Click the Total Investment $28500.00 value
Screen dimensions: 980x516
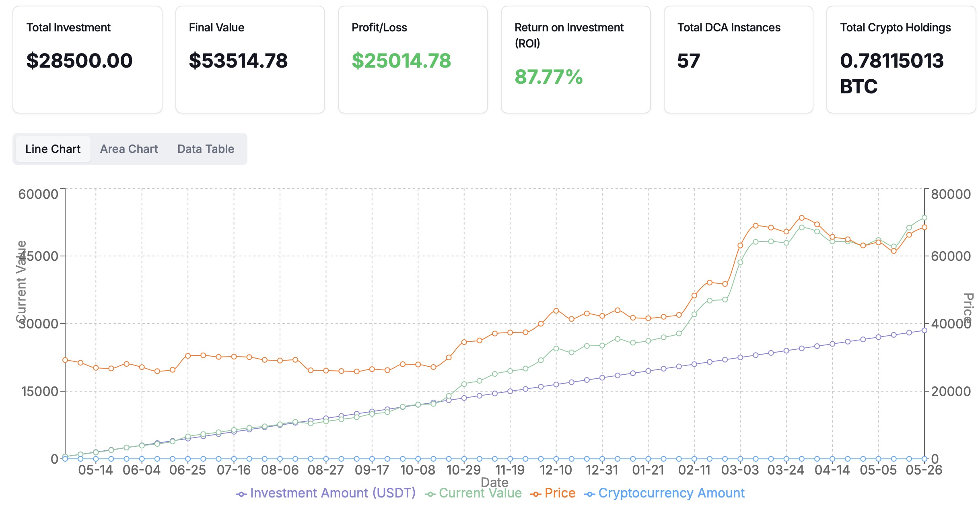[79, 61]
